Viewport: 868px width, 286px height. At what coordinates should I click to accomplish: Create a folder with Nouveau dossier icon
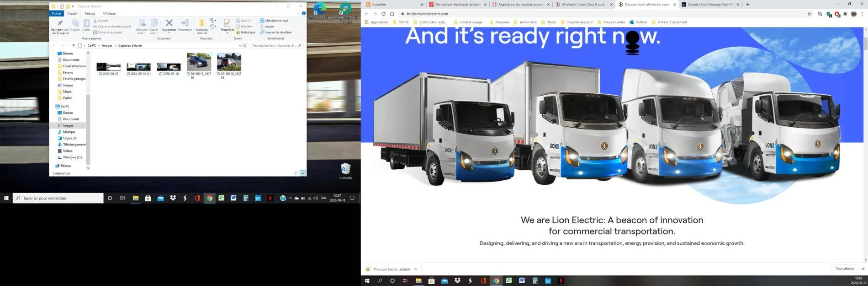(201, 23)
